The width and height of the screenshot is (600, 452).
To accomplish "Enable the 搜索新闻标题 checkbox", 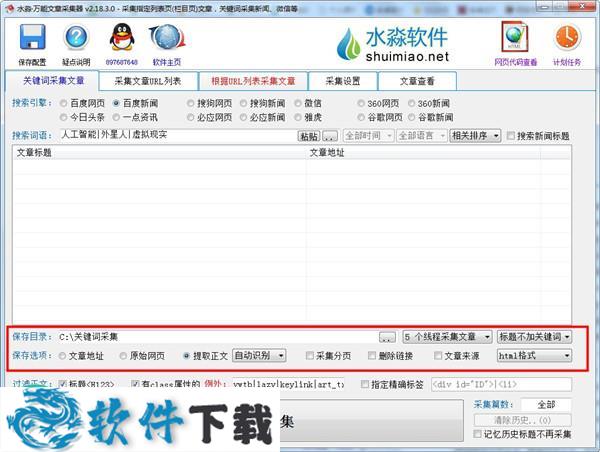I will (x=512, y=136).
